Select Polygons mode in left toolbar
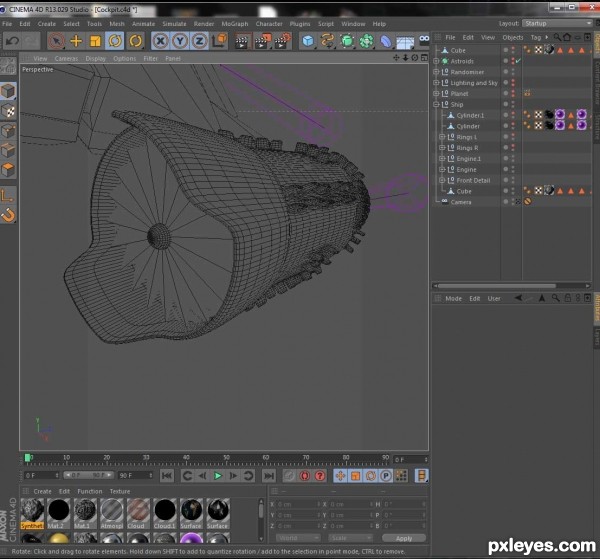The height and width of the screenshot is (559, 600). point(8,169)
